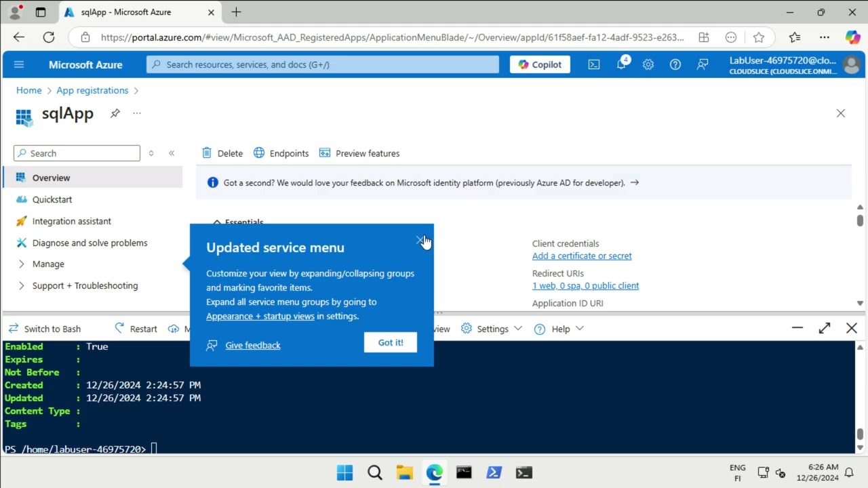The height and width of the screenshot is (488, 868).
Task: Toggle the expand/collapse all menu groups control
Action: 151,153
